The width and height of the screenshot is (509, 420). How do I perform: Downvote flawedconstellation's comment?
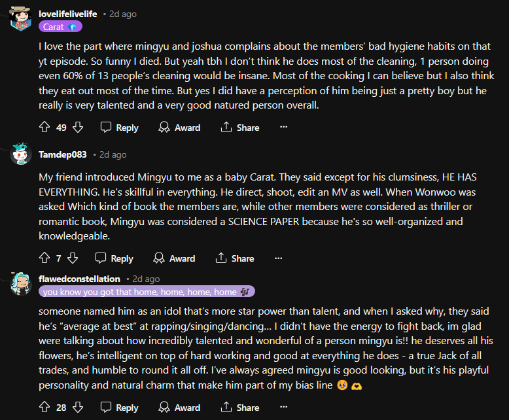(78, 407)
